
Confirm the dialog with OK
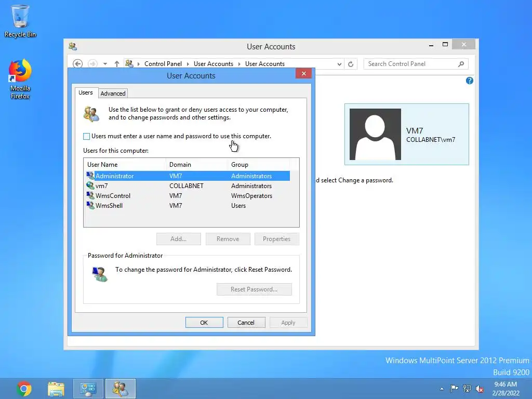(x=204, y=322)
